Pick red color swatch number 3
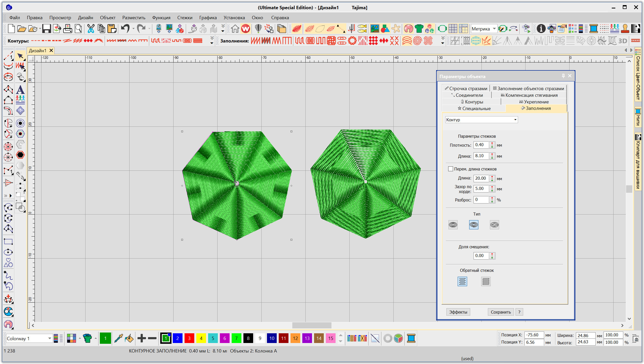Image resolution: width=644 pixels, height=364 pixels. (189, 338)
